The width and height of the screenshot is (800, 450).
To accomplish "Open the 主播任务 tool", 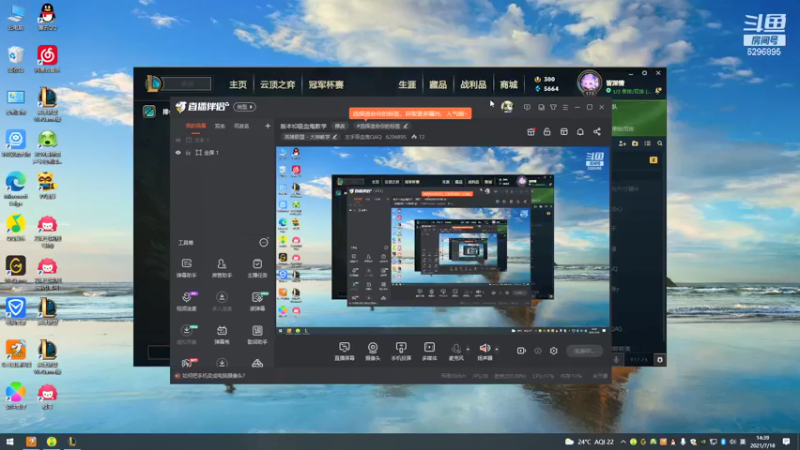I will click(257, 268).
